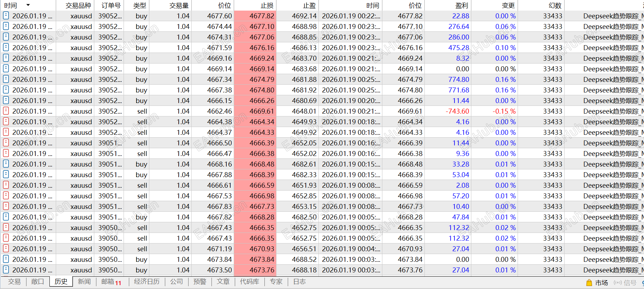Select the sell order icon for entry 4664.37
The width and height of the screenshot is (644, 289).
(x=6, y=132)
